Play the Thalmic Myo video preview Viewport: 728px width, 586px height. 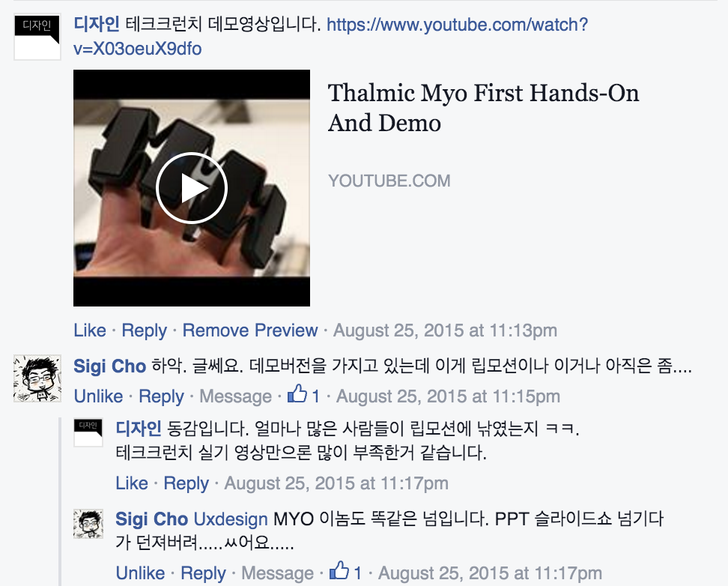(191, 188)
